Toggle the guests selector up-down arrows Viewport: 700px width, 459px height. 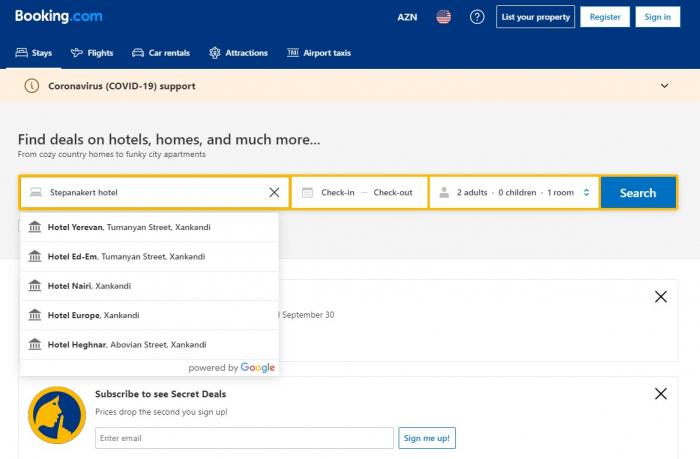coord(586,192)
